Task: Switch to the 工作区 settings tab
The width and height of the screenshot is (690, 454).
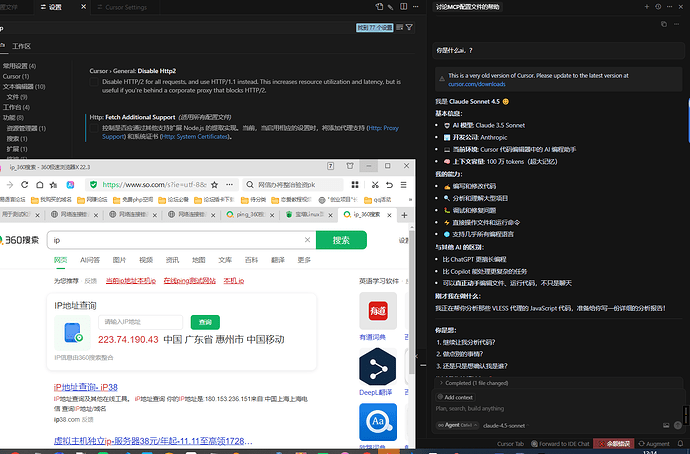Action: [x=22, y=46]
